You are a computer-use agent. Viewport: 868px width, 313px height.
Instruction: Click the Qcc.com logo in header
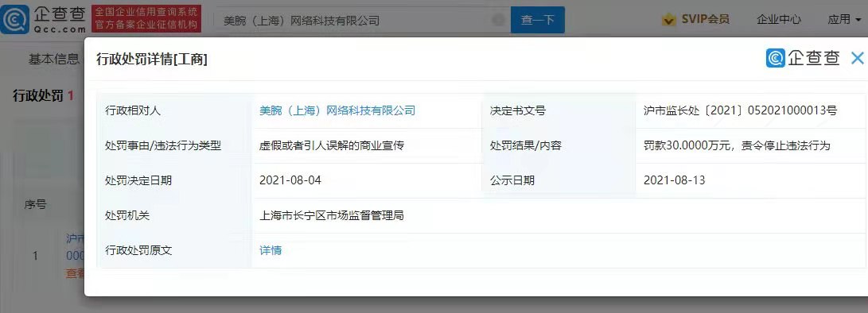[43, 19]
